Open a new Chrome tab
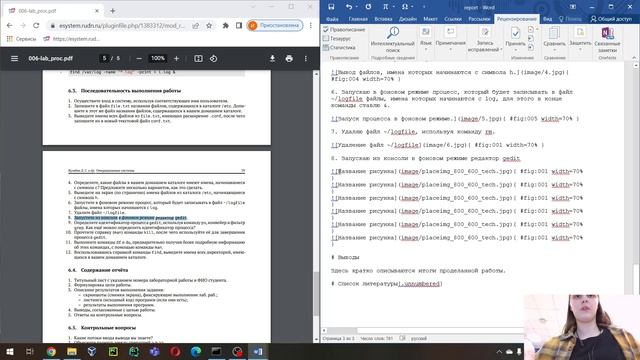 113,11
